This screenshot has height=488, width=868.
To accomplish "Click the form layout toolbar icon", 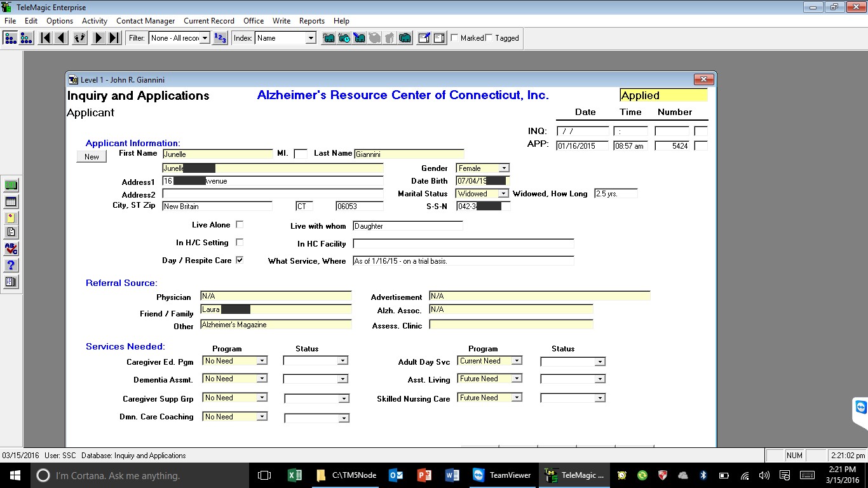I will (x=439, y=38).
